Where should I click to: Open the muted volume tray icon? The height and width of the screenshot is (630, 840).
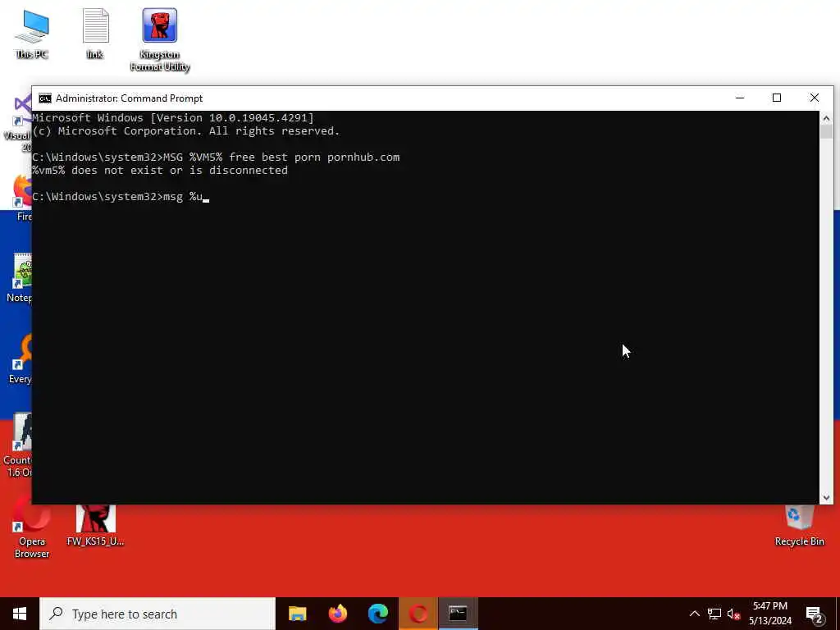[733, 614]
